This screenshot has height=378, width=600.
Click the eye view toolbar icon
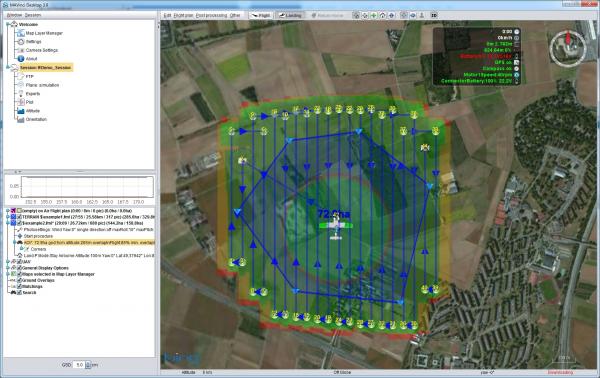coord(413,15)
